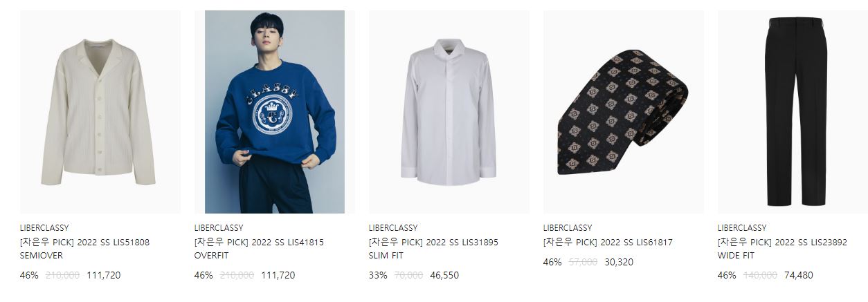Open the patterned necktie product image
The image size is (868, 302).
coord(624,112)
